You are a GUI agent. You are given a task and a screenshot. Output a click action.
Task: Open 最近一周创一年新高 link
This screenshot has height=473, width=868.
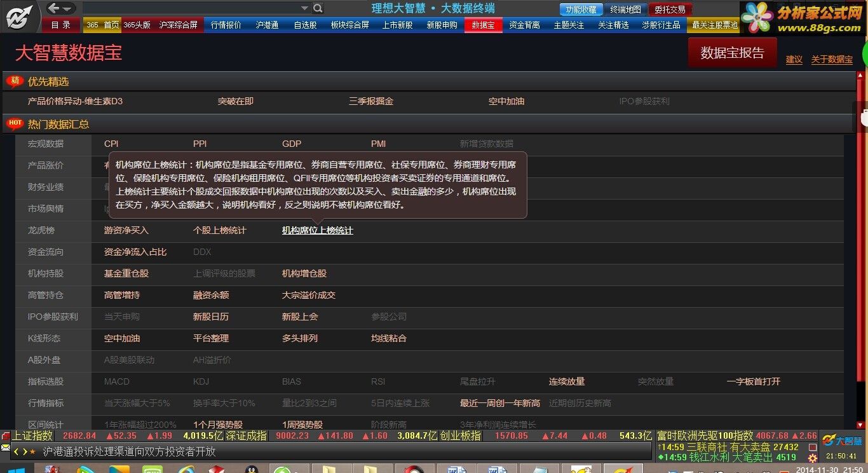500,403
